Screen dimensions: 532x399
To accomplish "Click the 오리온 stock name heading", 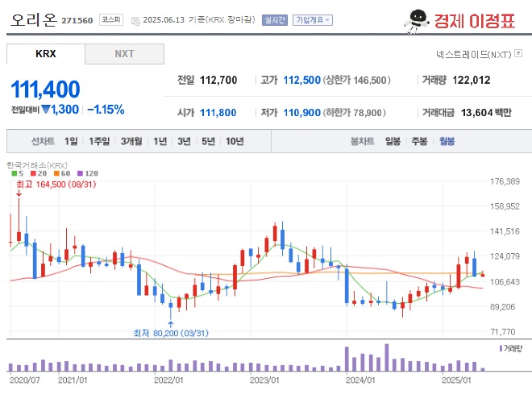I will coord(34,20).
